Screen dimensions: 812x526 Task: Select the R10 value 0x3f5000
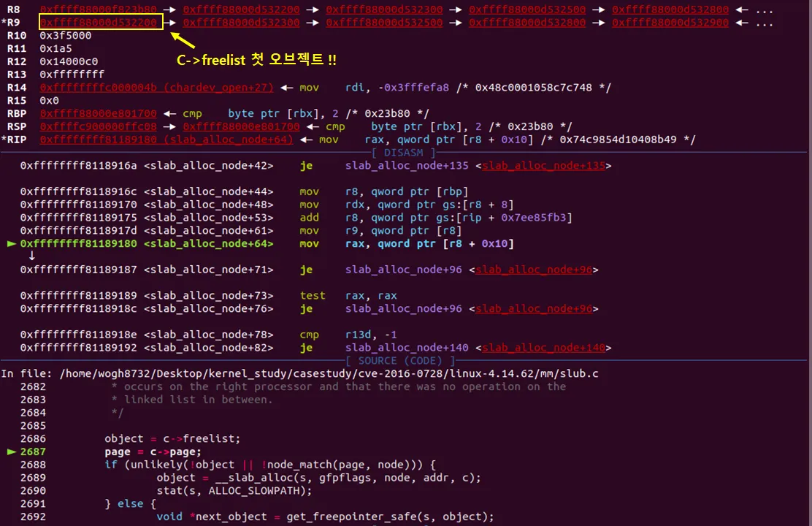click(65, 35)
